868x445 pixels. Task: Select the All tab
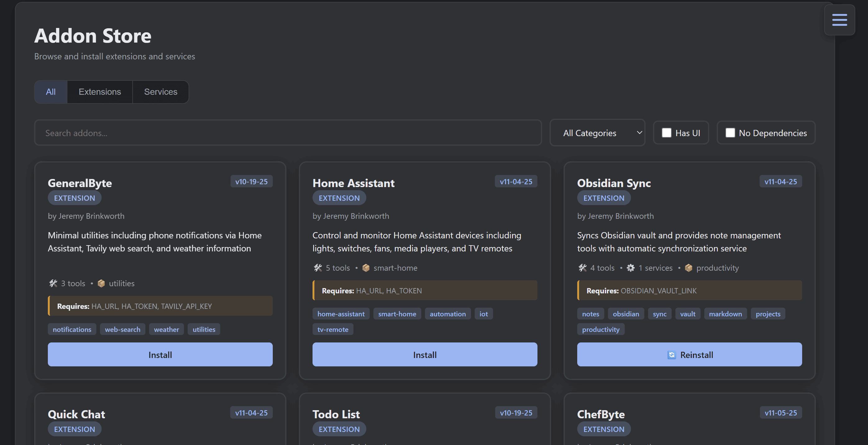pos(51,92)
